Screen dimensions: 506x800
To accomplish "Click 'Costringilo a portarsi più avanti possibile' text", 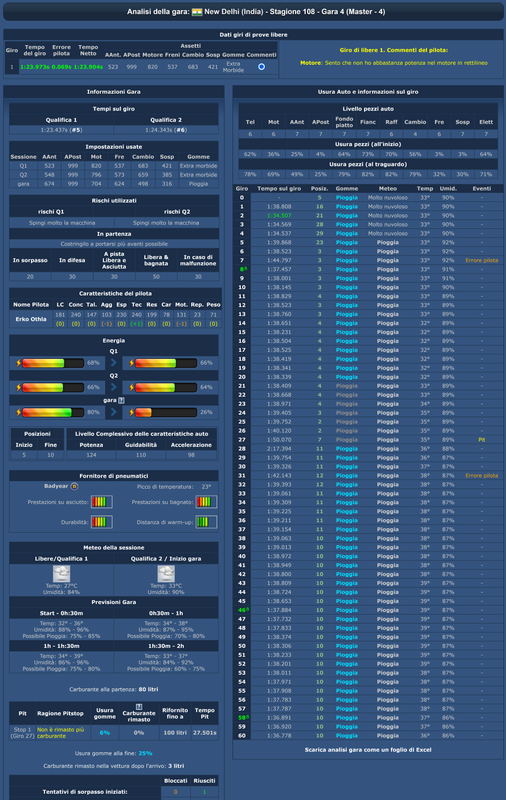I will (x=114, y=244).
